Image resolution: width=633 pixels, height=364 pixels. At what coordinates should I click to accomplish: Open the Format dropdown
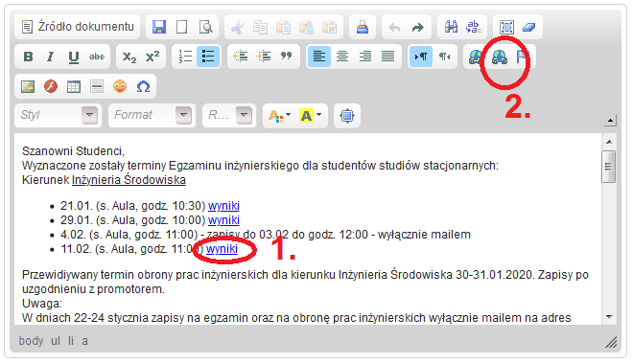pos(152,115)
